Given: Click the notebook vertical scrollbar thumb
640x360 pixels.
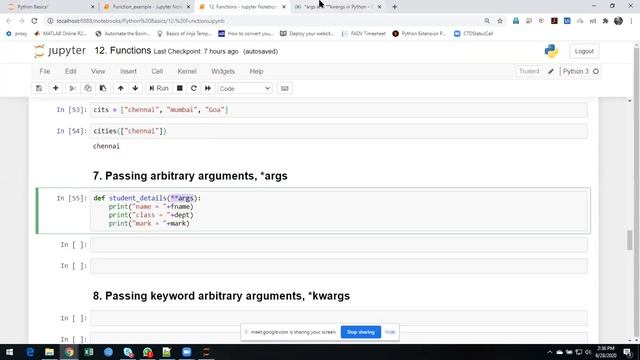Looking at the screenshot, I should (630, 240).
